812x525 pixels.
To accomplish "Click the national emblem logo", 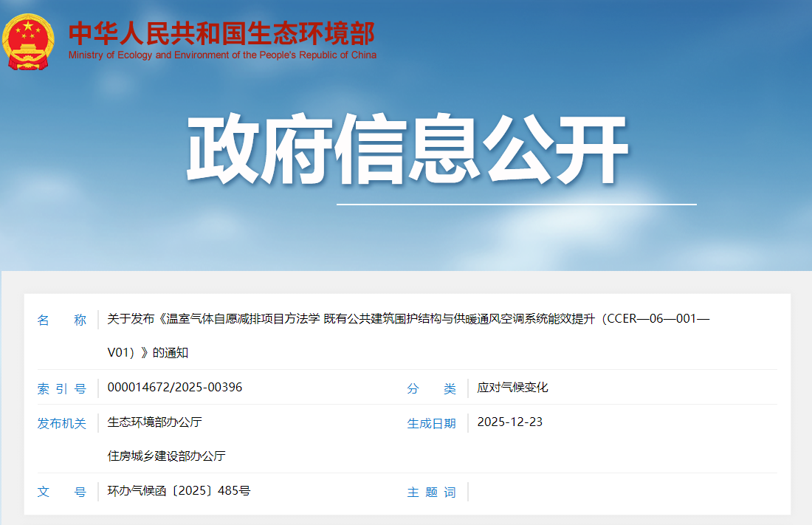I will [x=28, y=41].
